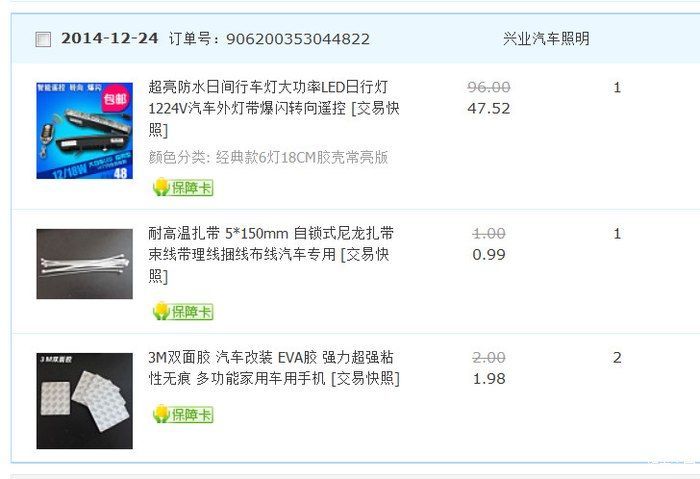
Task: Open the 超亮防水日间行车灯 product title link
Action: click(x=274, y=108)
